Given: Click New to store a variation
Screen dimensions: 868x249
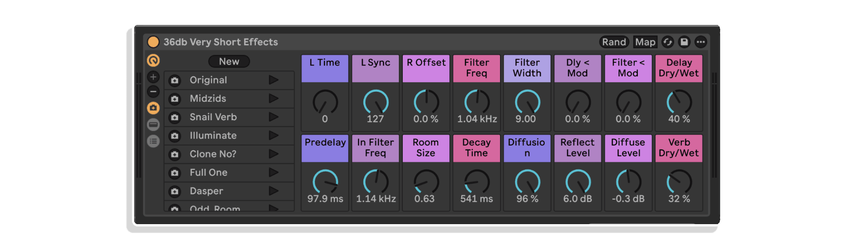Looking at the screenshot, I should pyautogui.click(x=229, y=61).
